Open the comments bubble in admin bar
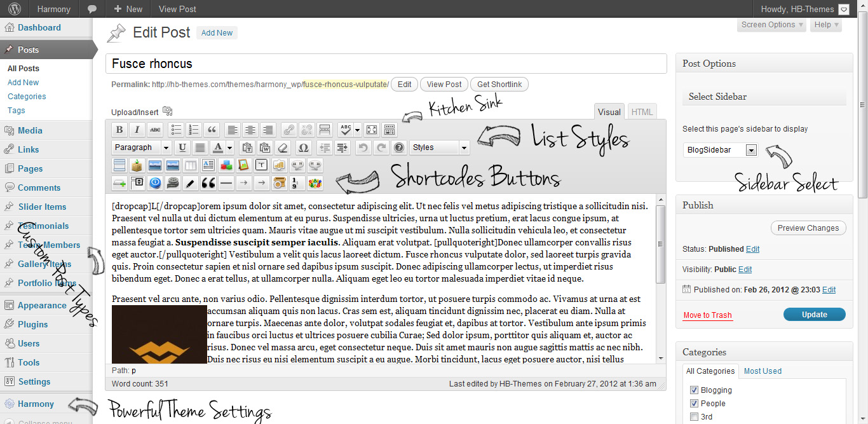Viewport: 868px width, 424px height. (x=92, y=9)
